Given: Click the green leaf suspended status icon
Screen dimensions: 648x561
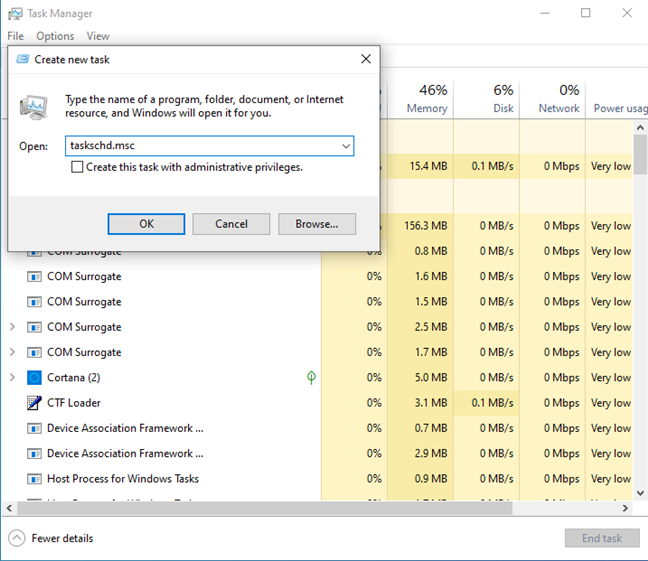Looking at the screenshot, I should pyautogui.click(x=311, y=377).
